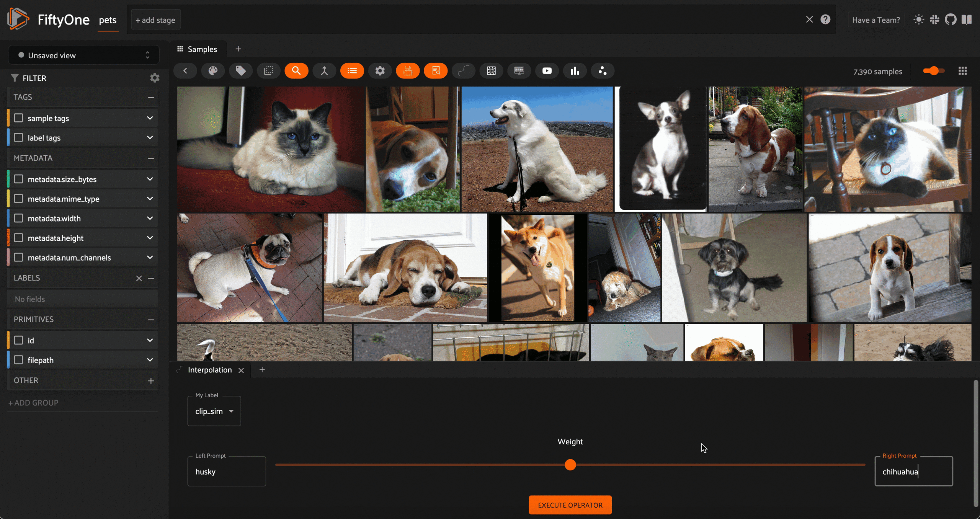The image size is (980, 519).
Task: Click the add stage button
Action: click(x=155, y=20)
